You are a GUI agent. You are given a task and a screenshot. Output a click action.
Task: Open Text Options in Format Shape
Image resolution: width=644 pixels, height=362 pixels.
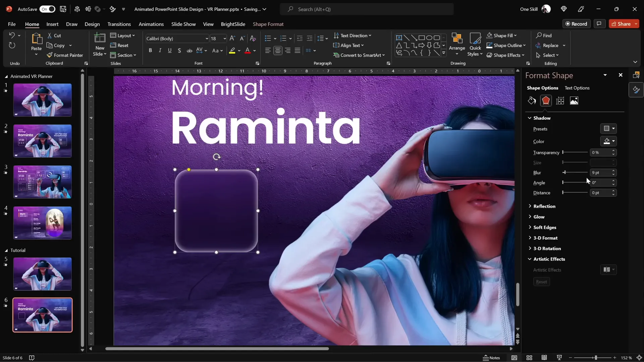(x=578, y=88)
